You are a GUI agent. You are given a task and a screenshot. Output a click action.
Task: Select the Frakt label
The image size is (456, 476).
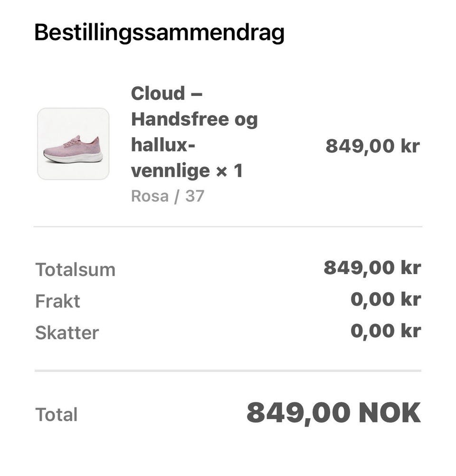[57, 301]
